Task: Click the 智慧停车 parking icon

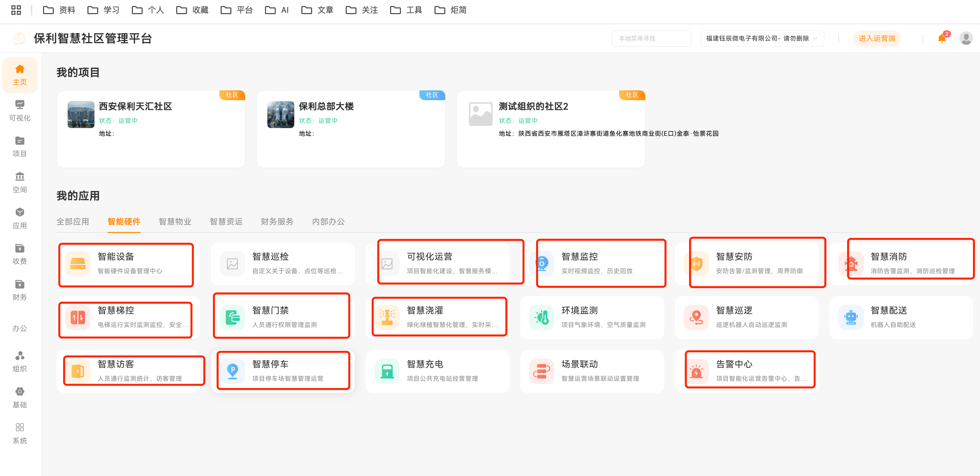Action: click(232, 371)
